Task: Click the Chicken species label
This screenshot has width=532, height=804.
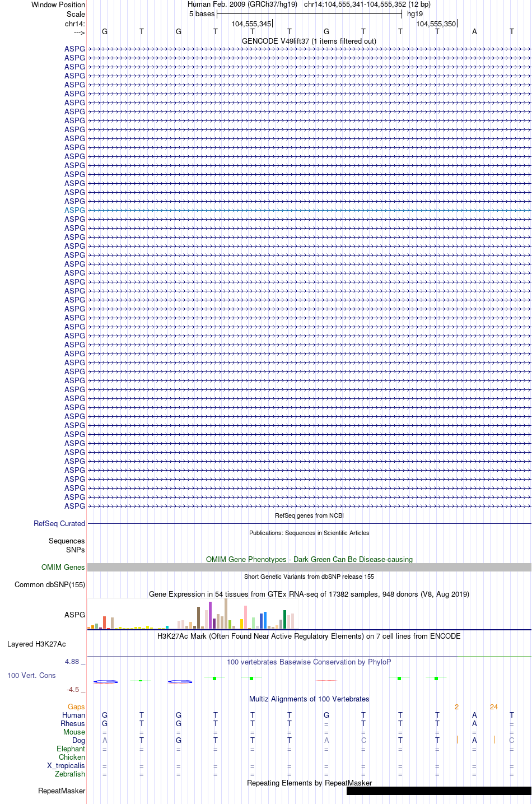Action: [x=72, y=757]
